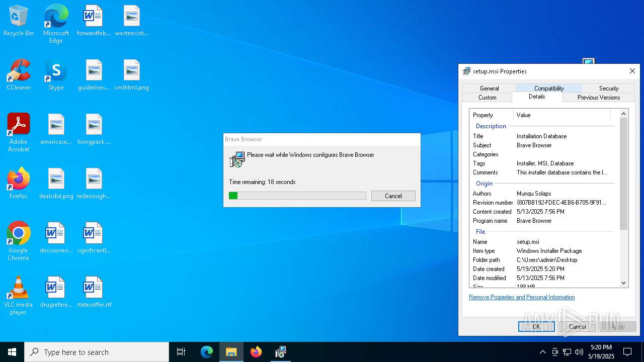Click the Brave Browser install progress bar
The height and width of the screenshot is (362, 644).
click(297, 196)
